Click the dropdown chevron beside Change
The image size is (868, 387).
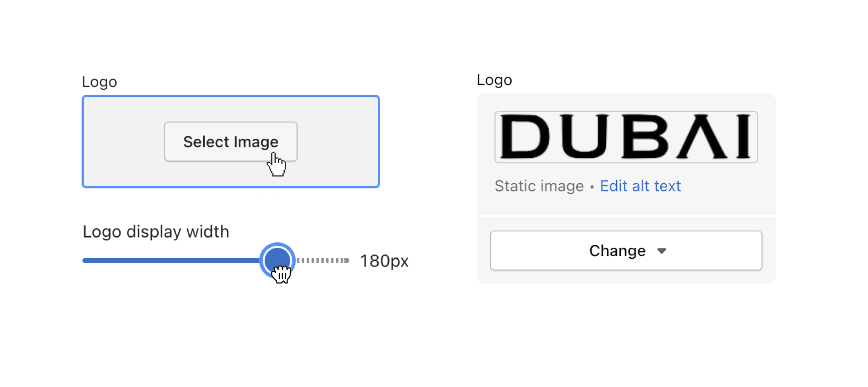pyautogui.click(x=662, y=252)
